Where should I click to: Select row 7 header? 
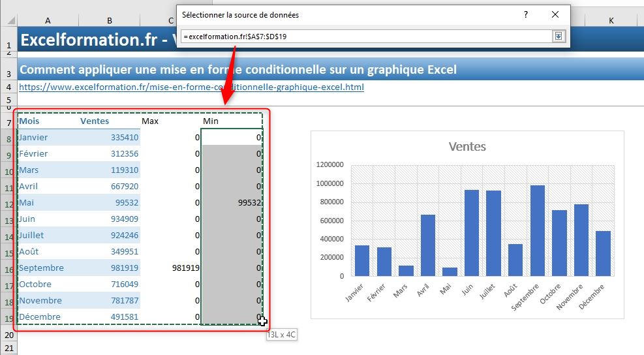[8, 123]
